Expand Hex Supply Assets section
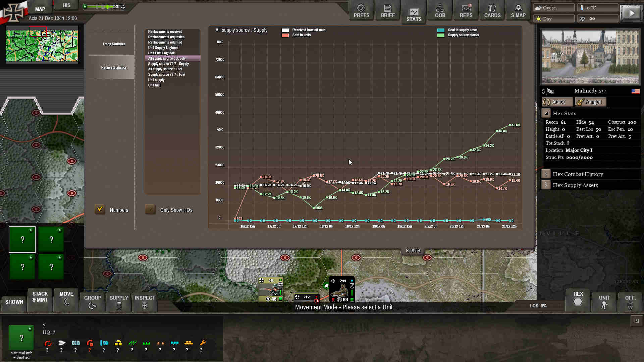 pos(546,185)
